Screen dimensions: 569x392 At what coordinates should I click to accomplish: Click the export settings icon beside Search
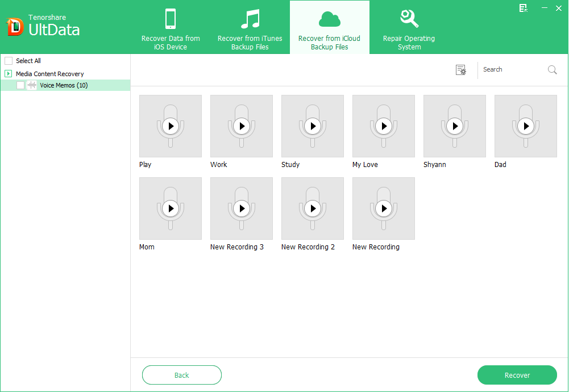click(x=461, y=69)
